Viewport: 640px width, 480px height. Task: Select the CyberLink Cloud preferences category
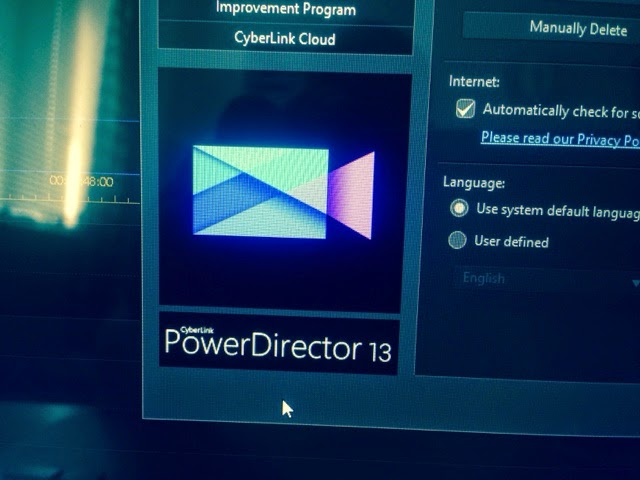click(285, 38)
